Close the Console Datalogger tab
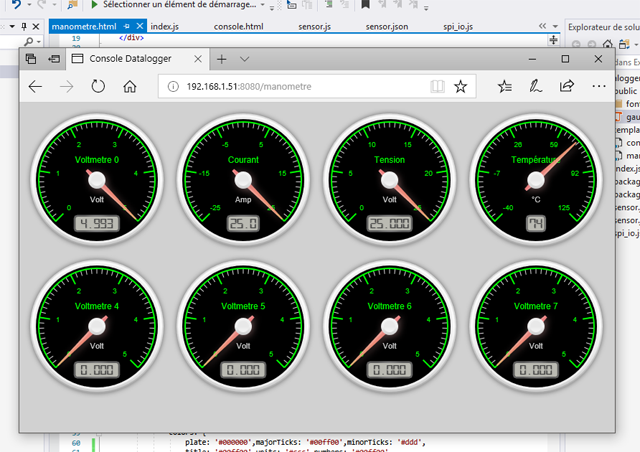 (198, 59)
